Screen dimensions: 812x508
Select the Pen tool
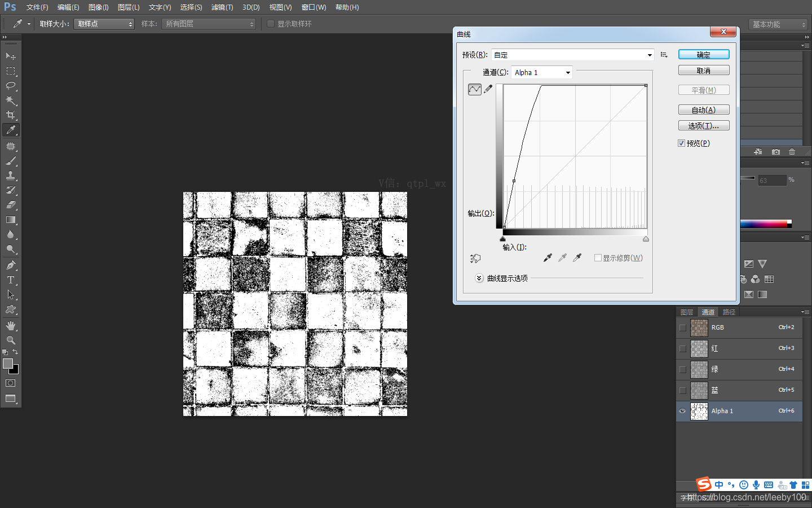[11, 265]
